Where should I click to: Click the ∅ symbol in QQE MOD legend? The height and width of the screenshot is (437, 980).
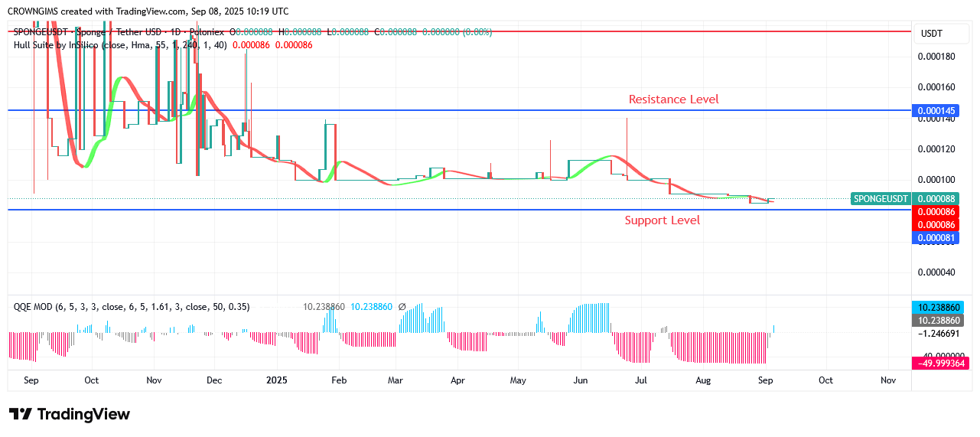402,306
